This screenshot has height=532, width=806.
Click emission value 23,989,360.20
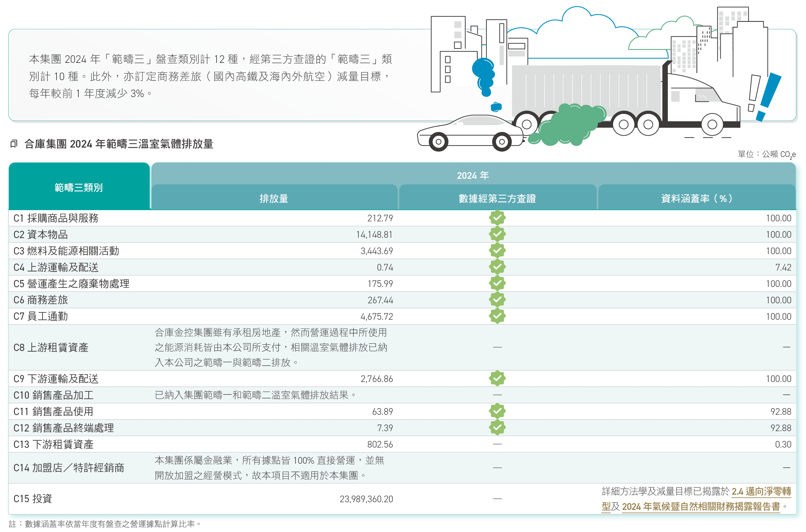[x=366, y=499]
